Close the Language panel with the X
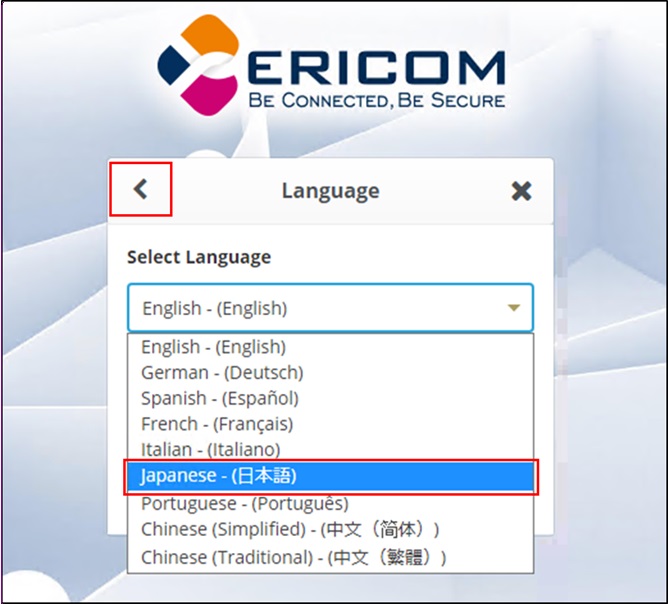Image resolution: width=668 pixels, height=604 pixels. [x=521, y=191]
